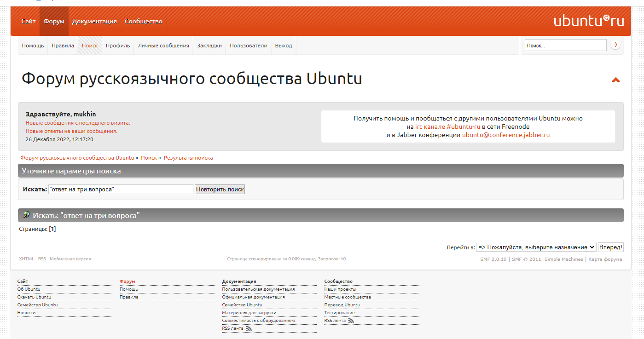Open the Сайт top menu item

click(29, 21)
